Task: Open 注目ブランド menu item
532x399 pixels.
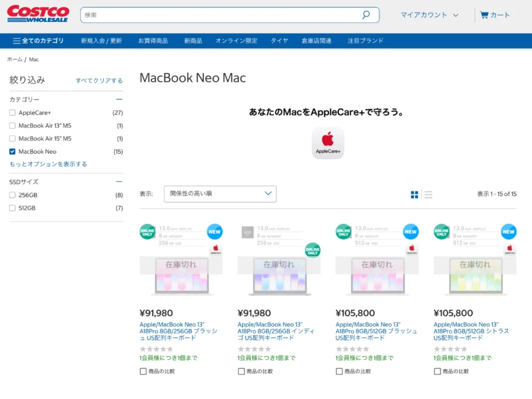Action: [x=365, y=41]
